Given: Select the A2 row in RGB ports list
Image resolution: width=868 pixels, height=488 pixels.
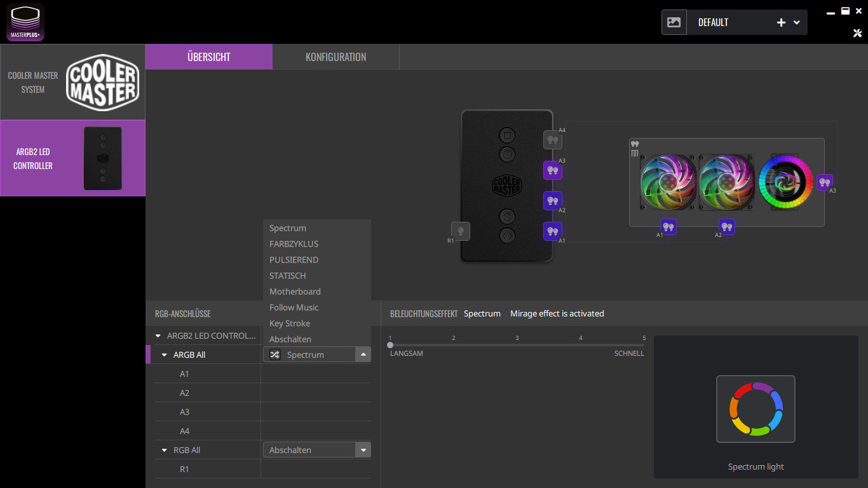Looking at the screenshot, I should (x=262, y=393).
